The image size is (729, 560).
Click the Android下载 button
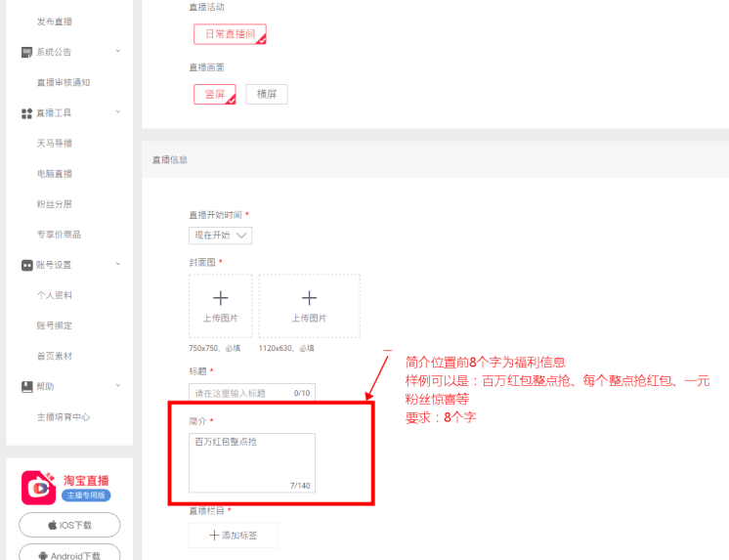pyautogui.click(x=69, y=553)
